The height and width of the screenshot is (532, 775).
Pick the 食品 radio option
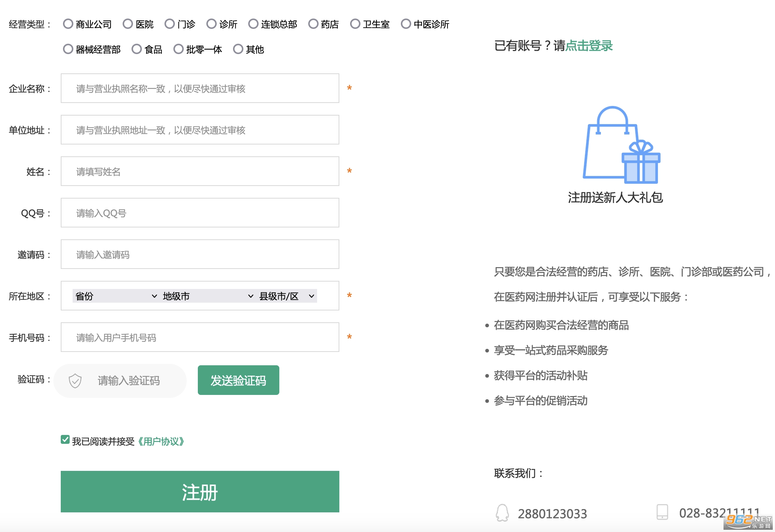(137, 49)
